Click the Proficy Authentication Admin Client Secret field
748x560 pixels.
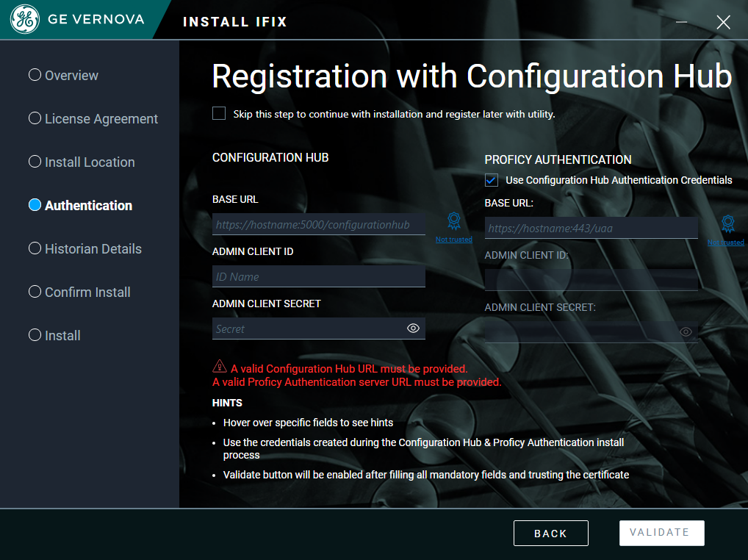(x=591, y=332)
